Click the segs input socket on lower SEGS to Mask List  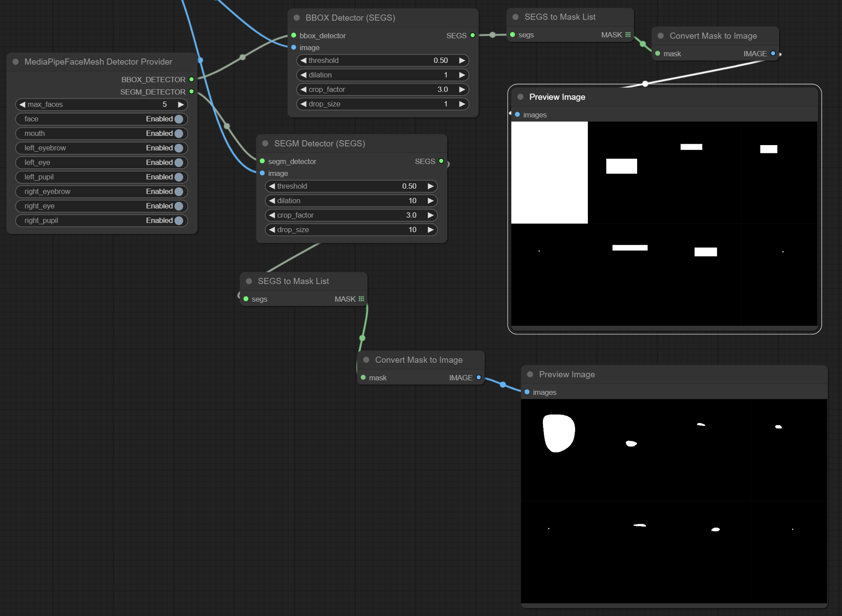coord(245,299)
